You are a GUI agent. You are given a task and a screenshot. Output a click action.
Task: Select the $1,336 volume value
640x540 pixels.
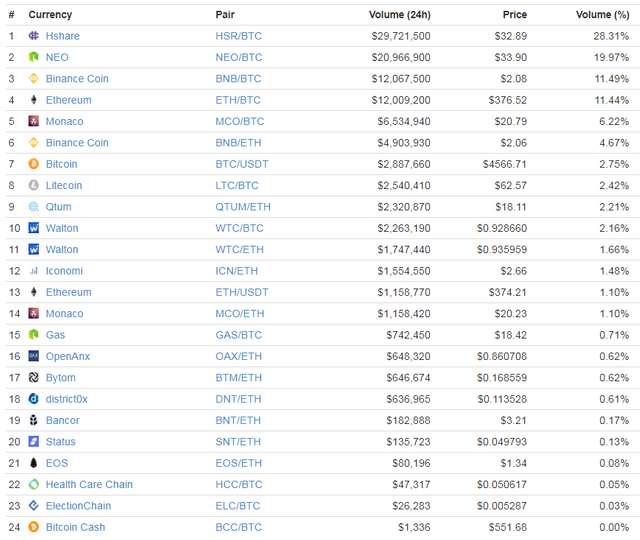click(x=414, y=527)
